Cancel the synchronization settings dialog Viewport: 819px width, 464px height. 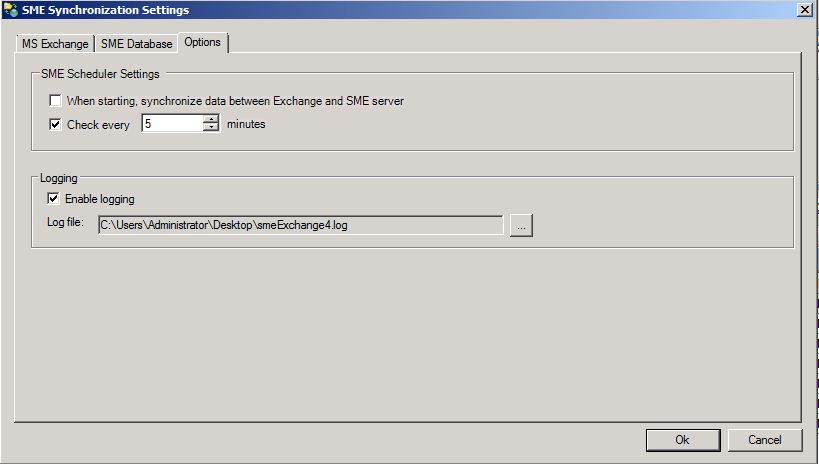coord(765,440)
